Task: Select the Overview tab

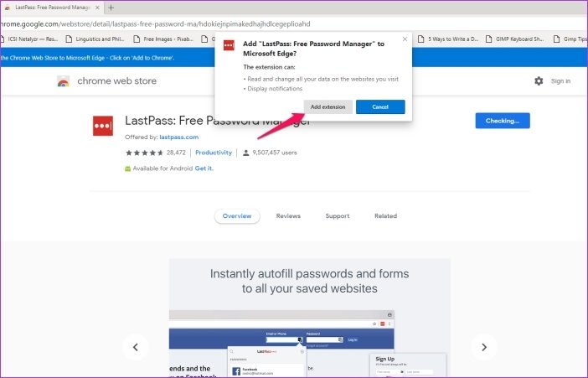Action: coord(237,216)
